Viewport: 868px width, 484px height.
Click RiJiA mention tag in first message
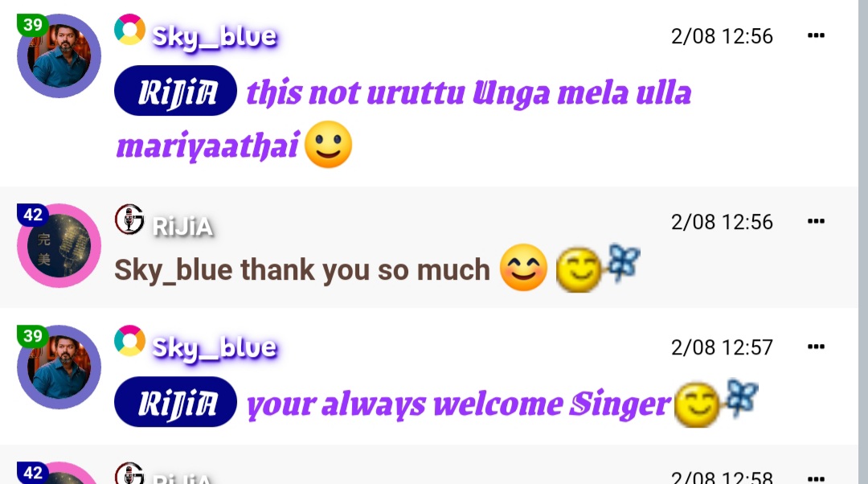pos(175,91)
